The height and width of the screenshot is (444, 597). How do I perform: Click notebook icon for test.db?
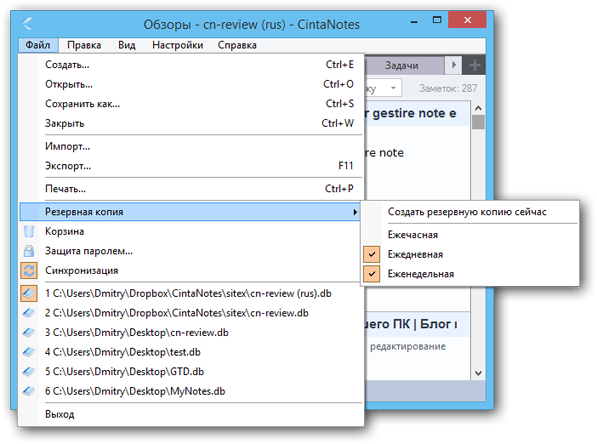click(x=29, y=352)
